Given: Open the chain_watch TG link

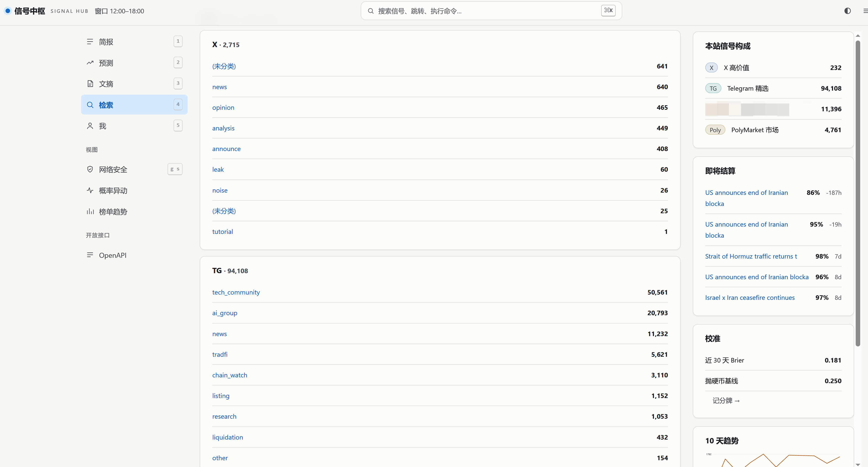Looking at the screenshot, I should click(x=229, y=375).
